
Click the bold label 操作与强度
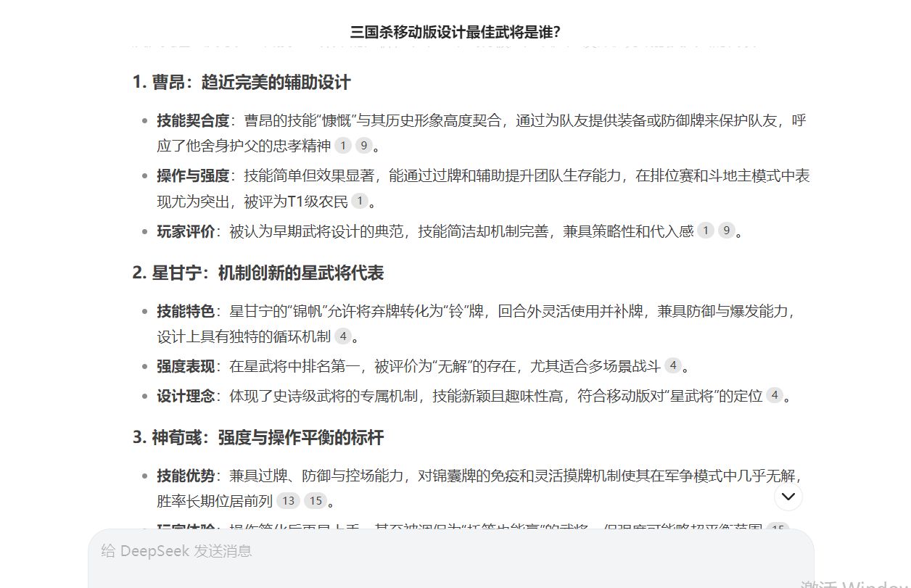click(193, 175)
